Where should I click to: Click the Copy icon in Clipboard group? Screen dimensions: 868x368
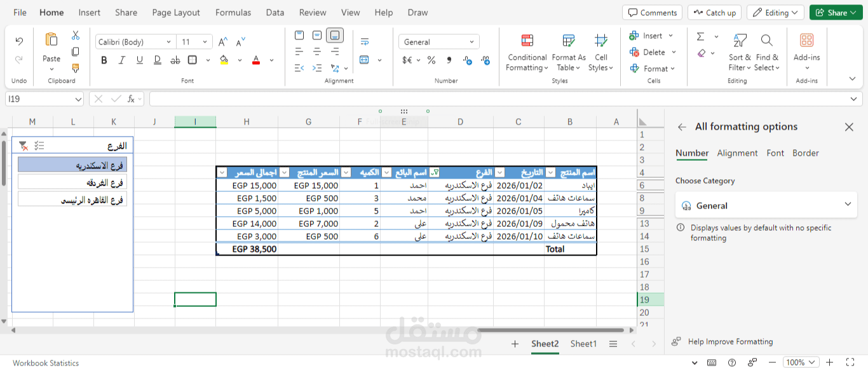76,51
